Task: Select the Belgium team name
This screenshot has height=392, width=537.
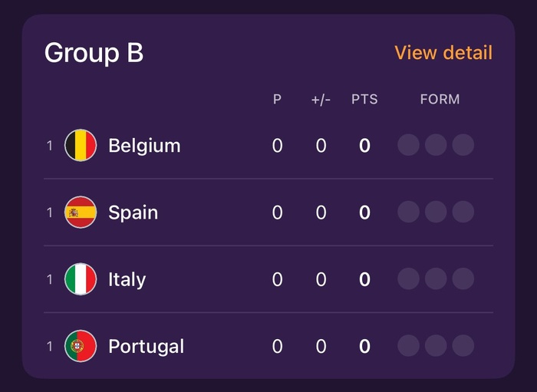Action: pyautogui.click(x=144, y=145)
